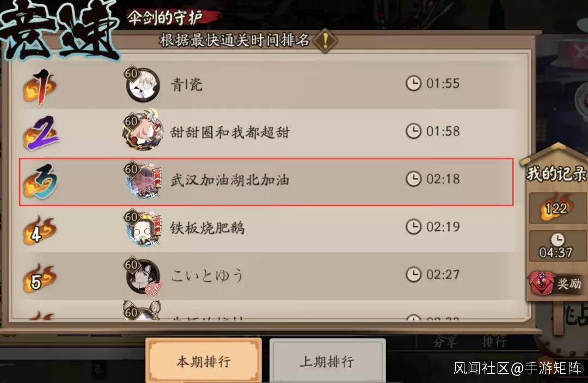The height and width of the screenshot is (383, 588).
Task: Open player 青l瓷 avatar
Action: coord(143,85)
